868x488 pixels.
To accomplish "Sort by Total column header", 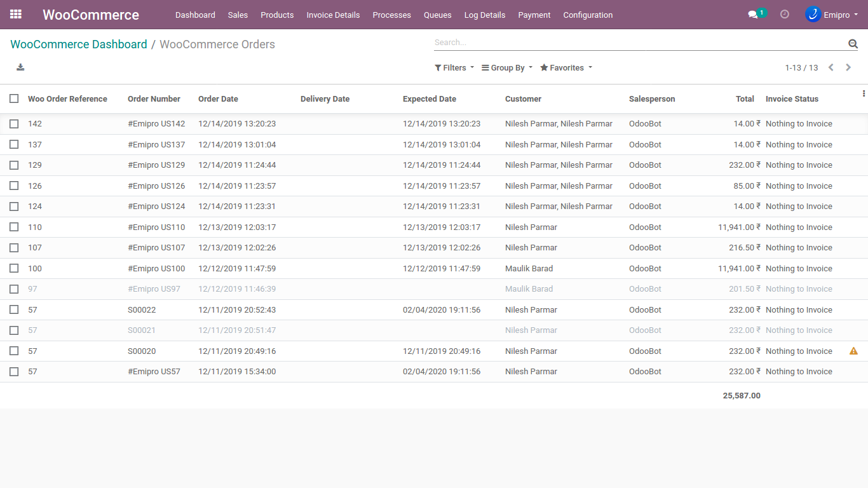I will pos(745,99).
